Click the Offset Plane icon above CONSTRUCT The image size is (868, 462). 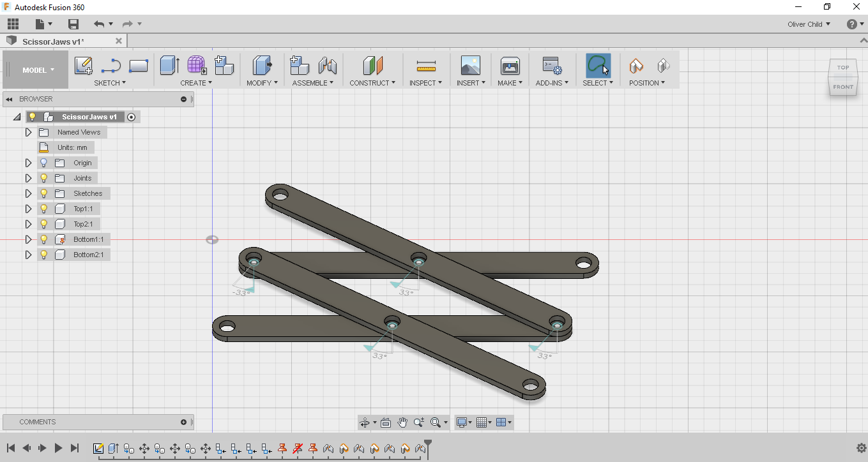click(373, 65)
